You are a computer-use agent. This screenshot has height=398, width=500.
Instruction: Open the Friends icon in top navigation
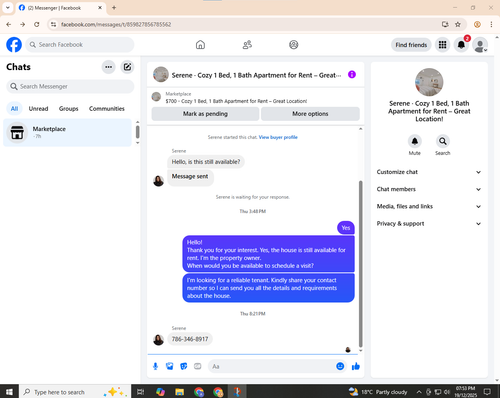247,45
